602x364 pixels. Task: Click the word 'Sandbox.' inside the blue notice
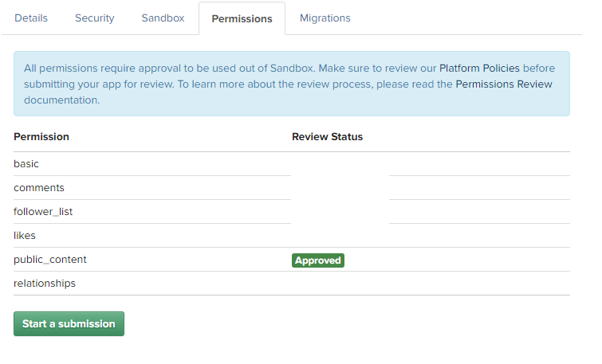(x=293, y=68)
